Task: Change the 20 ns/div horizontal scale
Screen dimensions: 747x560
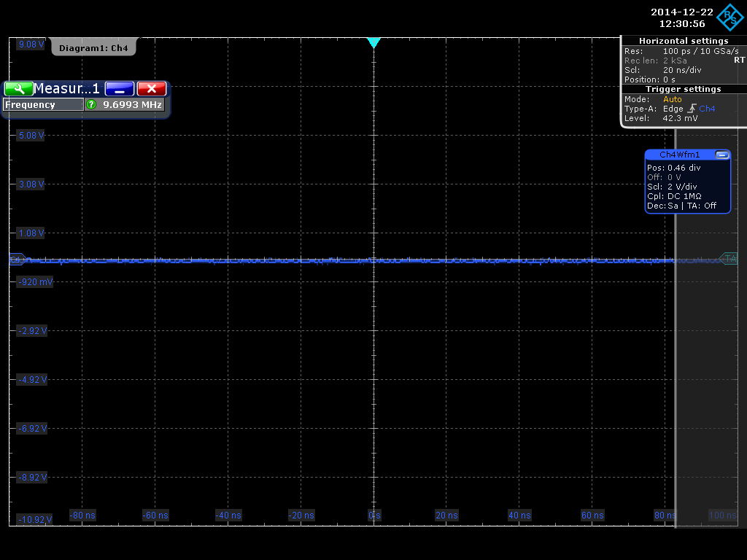Action: click(681, 70)
